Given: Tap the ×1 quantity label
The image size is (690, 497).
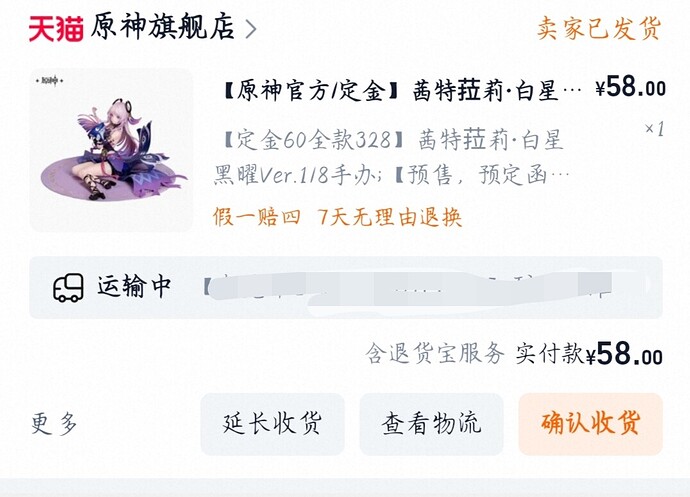Looking at the screenshot, I should (x=654, y=129).
